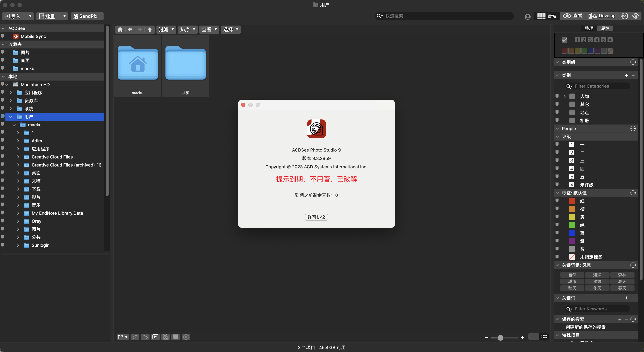Add a new keyword with plus
Viewport: 644px width, 352px height.
coord(626,298)
